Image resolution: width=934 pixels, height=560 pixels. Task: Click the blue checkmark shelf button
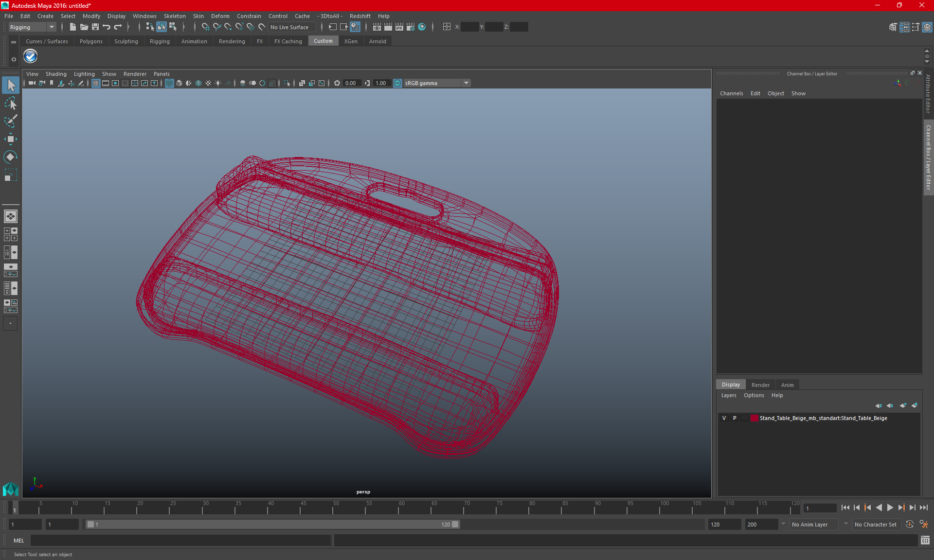30,56
